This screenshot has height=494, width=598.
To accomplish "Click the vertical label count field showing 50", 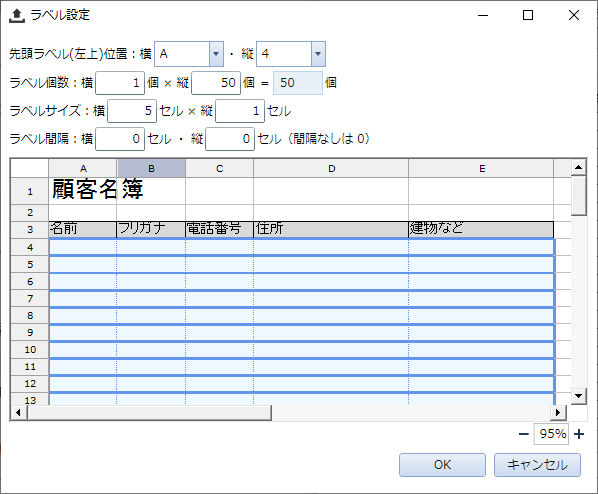I will (x=216, y=83).
